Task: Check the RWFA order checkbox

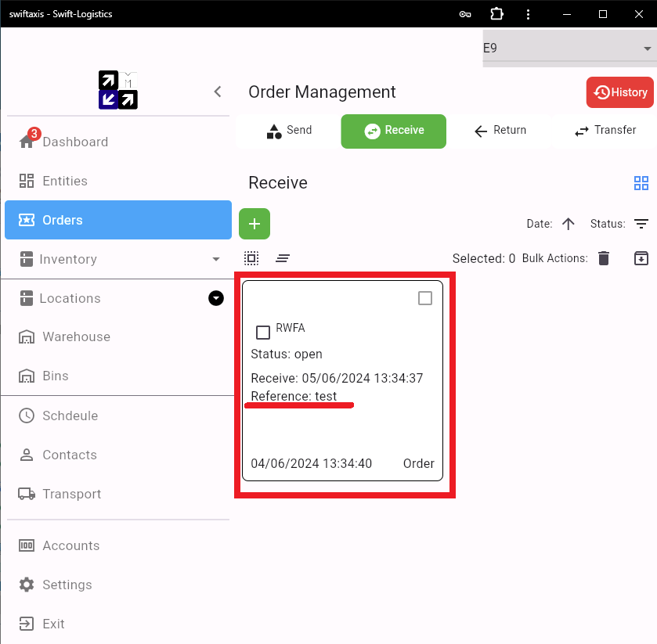Action: (x=263, y=333)
